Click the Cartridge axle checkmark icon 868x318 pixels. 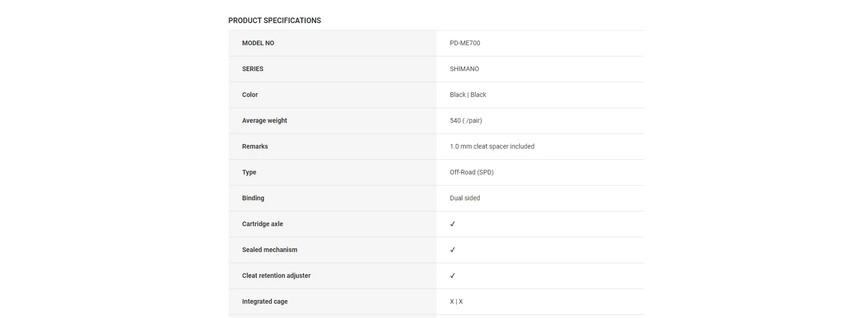pos(452,224)
